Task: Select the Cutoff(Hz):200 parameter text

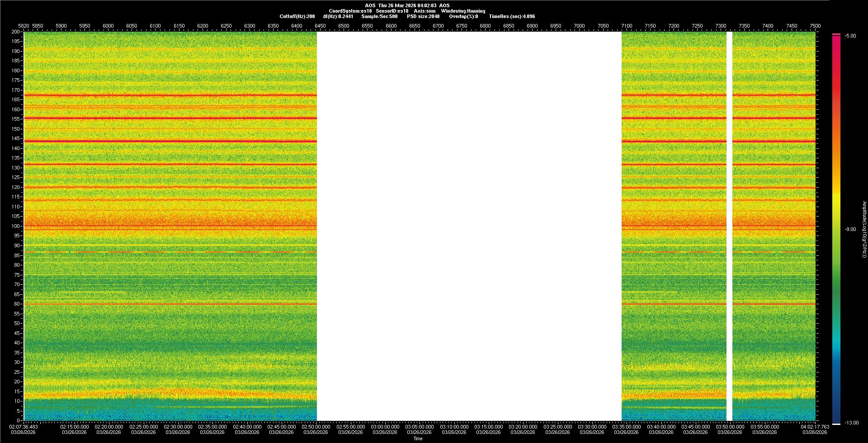Action: point(297,16)
